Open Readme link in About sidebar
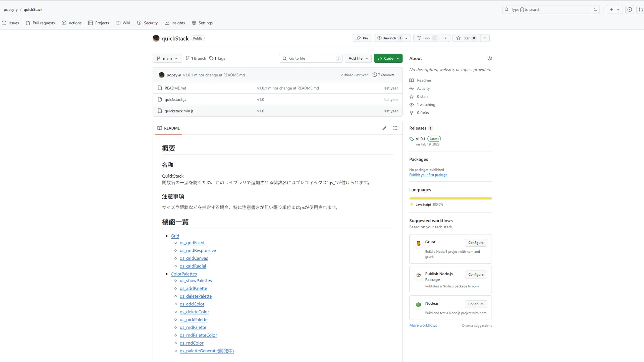Screen dimensions: 644x362 pyautogui.click(x=424, y=80)
